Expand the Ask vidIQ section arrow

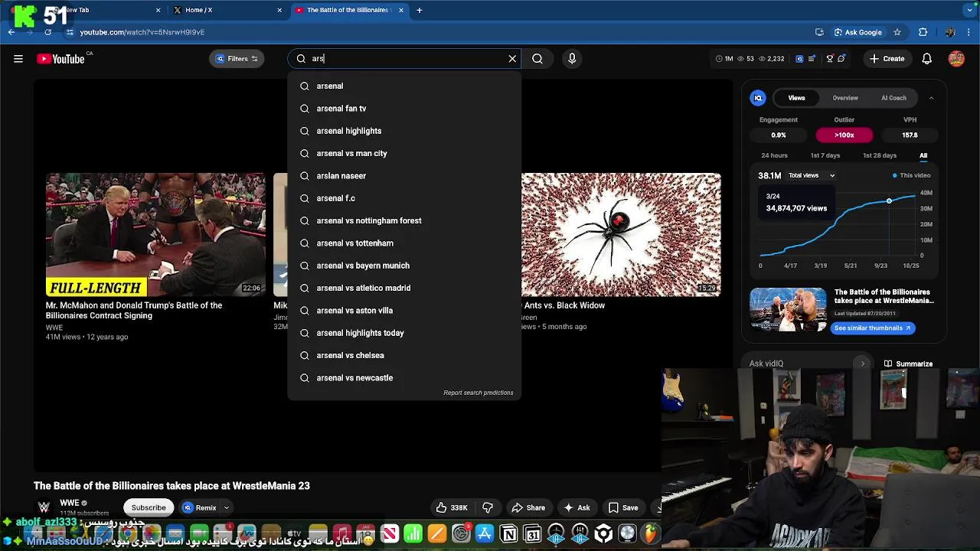pyautogui.click(x=862, y=364)
